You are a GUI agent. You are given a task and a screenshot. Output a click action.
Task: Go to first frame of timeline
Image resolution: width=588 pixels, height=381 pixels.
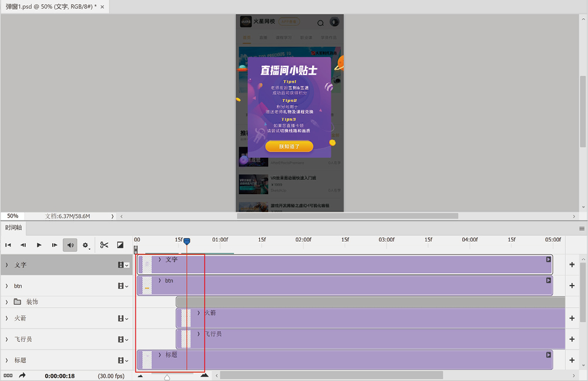[8, 245]
